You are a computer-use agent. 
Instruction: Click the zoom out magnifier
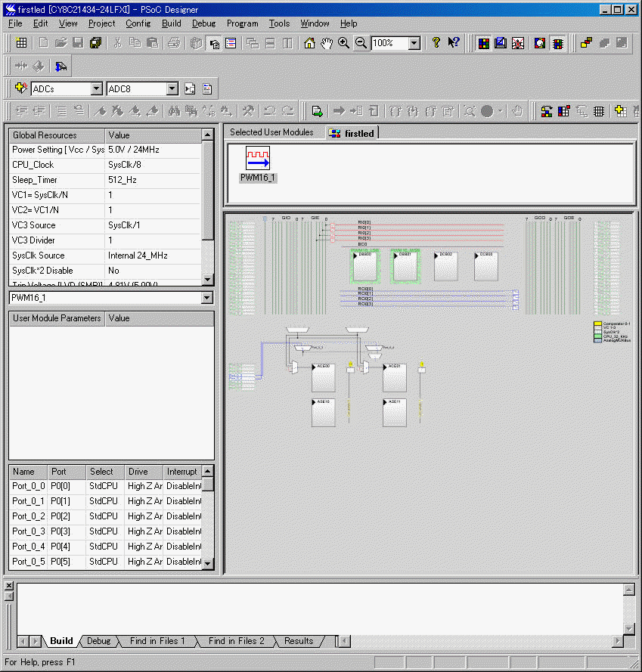[x=361, y=43]
